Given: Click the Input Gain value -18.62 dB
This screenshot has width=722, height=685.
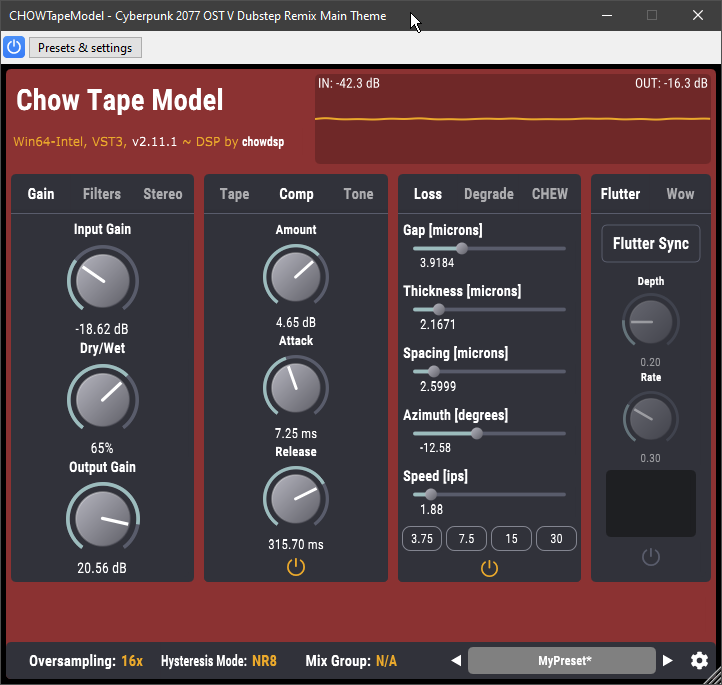Looking at the screenshot, I should (x=102, y=329).
